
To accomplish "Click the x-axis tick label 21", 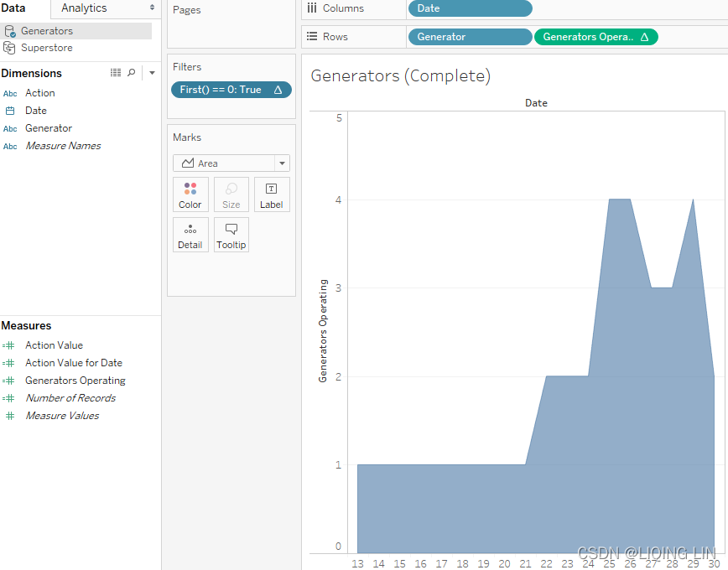I will tap(525, 564).
